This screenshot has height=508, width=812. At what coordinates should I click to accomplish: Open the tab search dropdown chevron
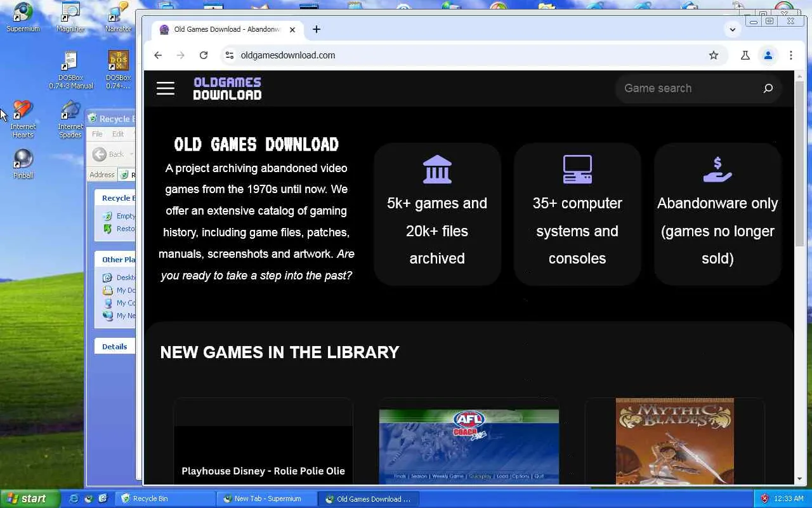tap(733, 29)
